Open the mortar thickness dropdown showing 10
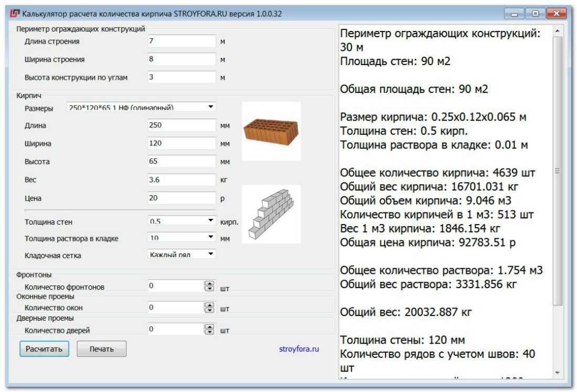The image size is (577, 392). pyautogui.click(x=181, y=237)
